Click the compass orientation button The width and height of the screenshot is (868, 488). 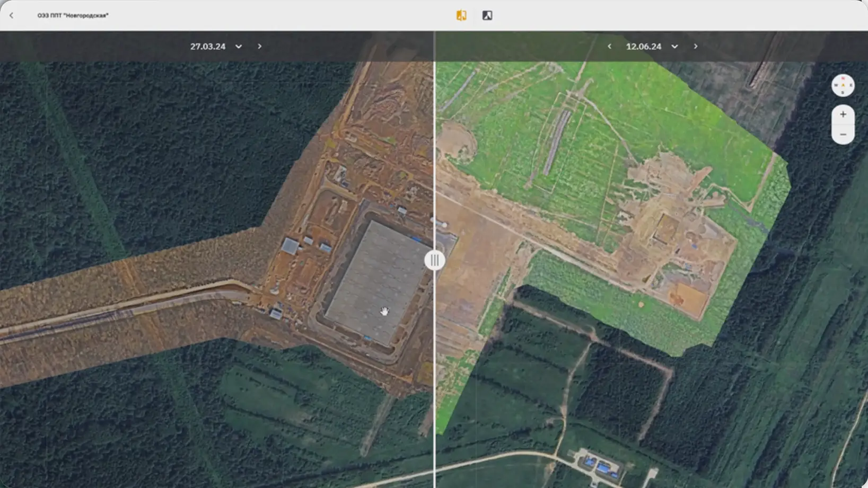[843, 85]
